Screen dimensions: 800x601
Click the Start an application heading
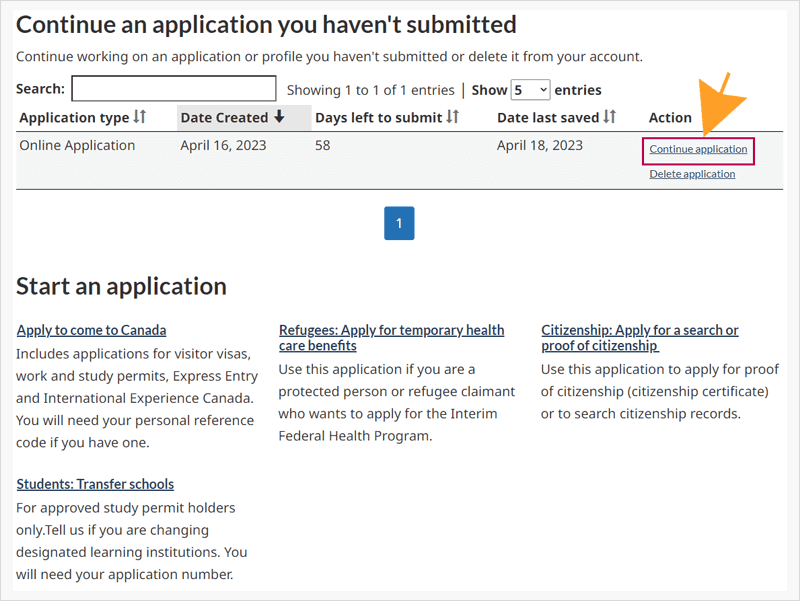(x=121, y=286)
